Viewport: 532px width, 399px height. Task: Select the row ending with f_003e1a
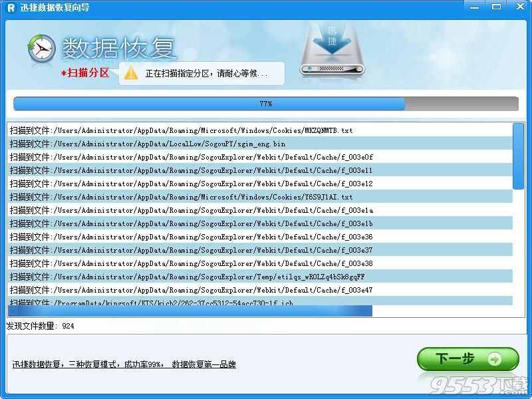260,210
